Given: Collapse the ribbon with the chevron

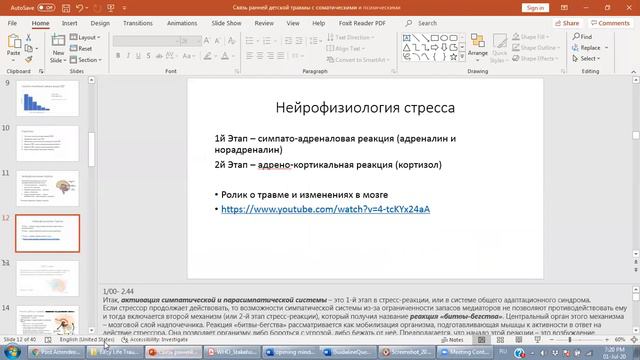Looking at the screenshot, I should [633, 71].
